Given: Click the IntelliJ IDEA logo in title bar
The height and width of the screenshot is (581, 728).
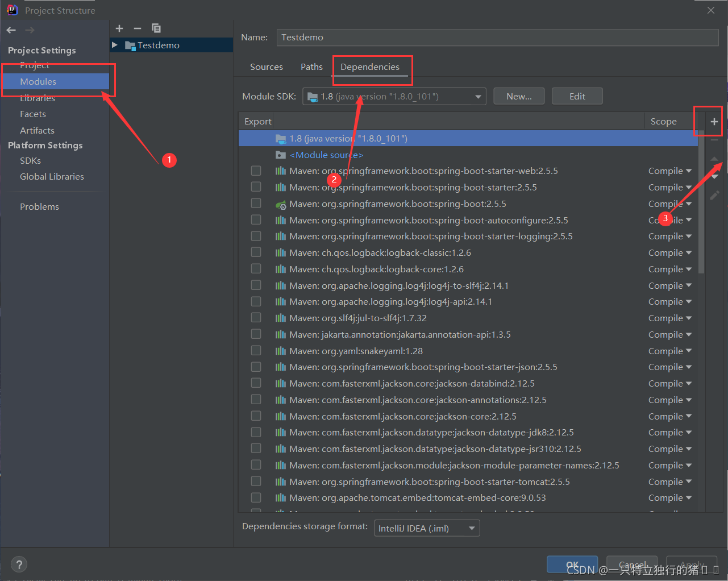Looking at the screenshot, I should 12,10.
